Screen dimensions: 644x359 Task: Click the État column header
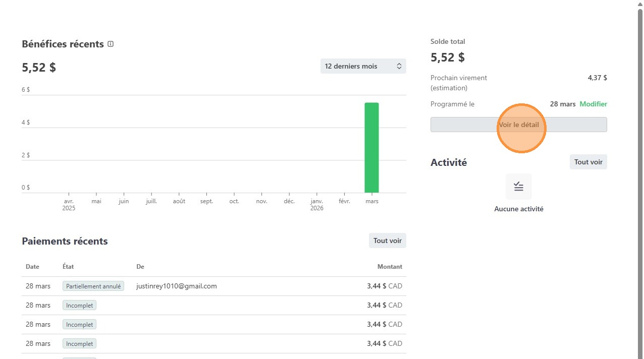68,267
